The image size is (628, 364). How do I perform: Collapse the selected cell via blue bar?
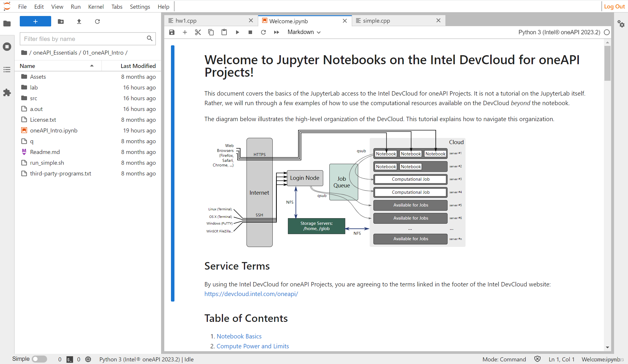tap(173, 173)
